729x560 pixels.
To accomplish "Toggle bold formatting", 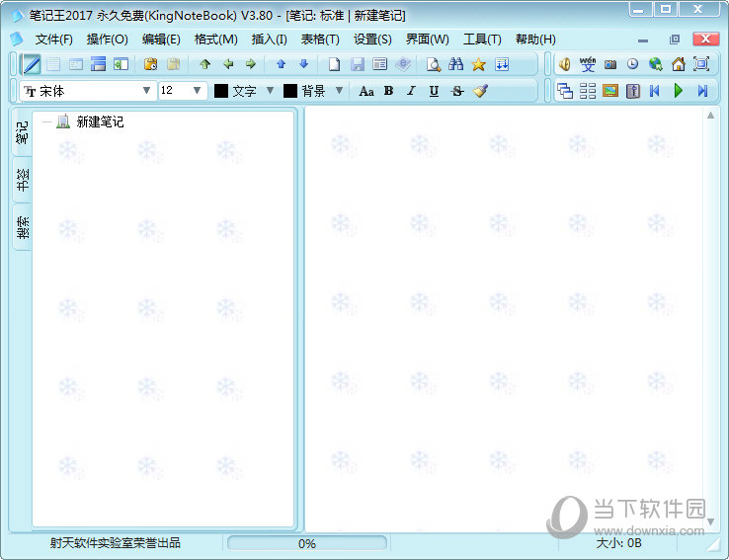I will (x=388, y=91).
